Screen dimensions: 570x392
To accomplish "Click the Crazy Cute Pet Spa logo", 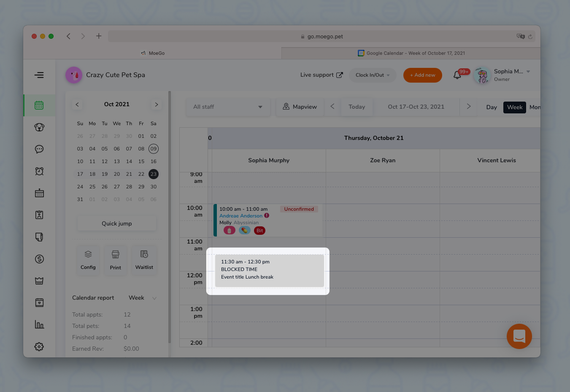I will pos(74,75).
